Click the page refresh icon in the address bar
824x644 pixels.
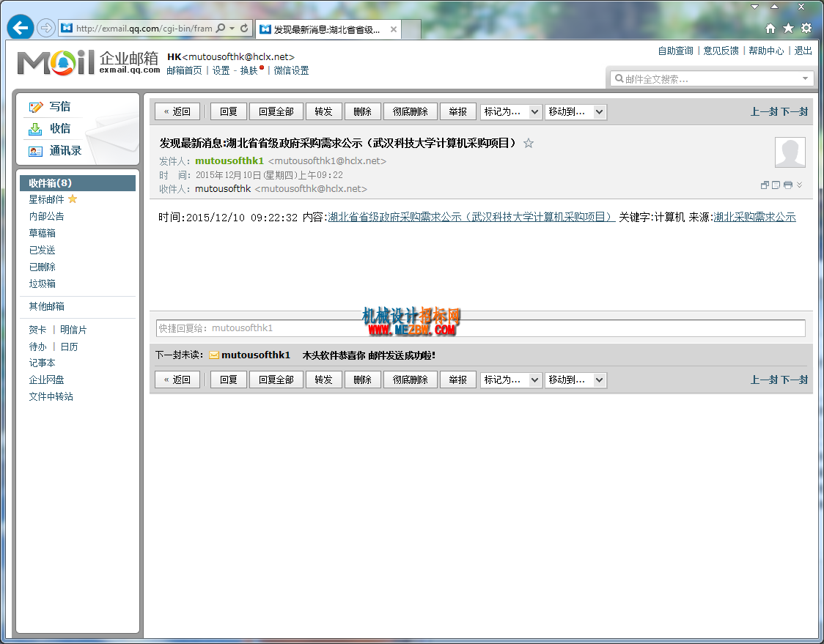point(244,29)
